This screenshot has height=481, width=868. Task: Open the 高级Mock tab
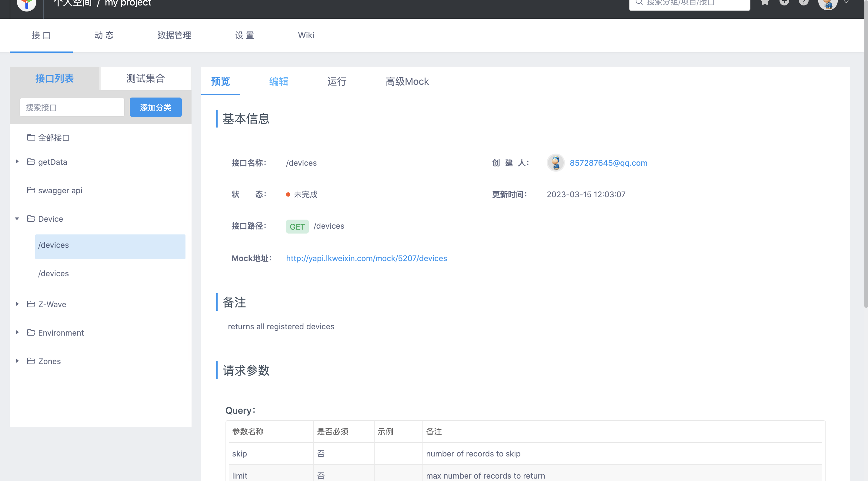click(x=407, y=81)
